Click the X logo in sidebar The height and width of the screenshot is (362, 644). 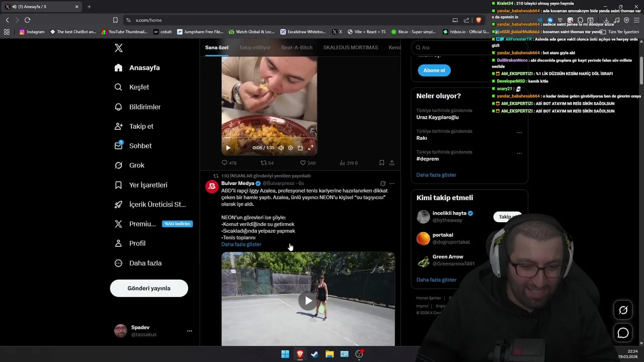coord(119,48)
